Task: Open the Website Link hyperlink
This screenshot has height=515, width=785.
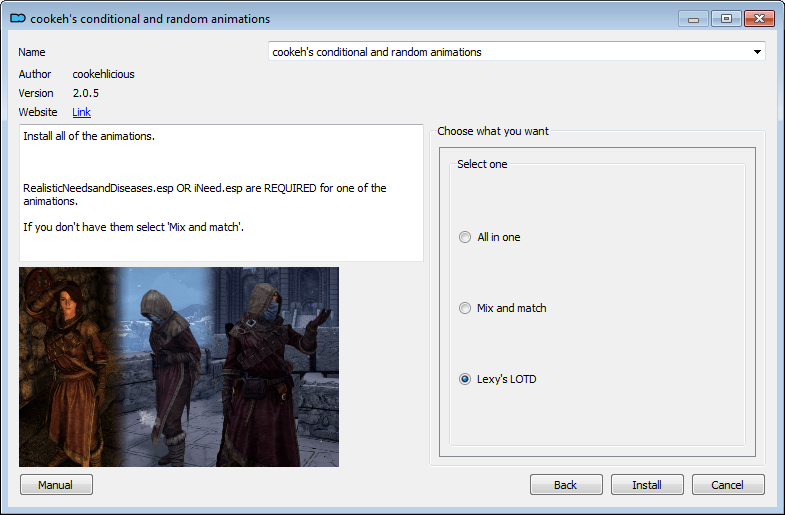Action: click(81, 112)
